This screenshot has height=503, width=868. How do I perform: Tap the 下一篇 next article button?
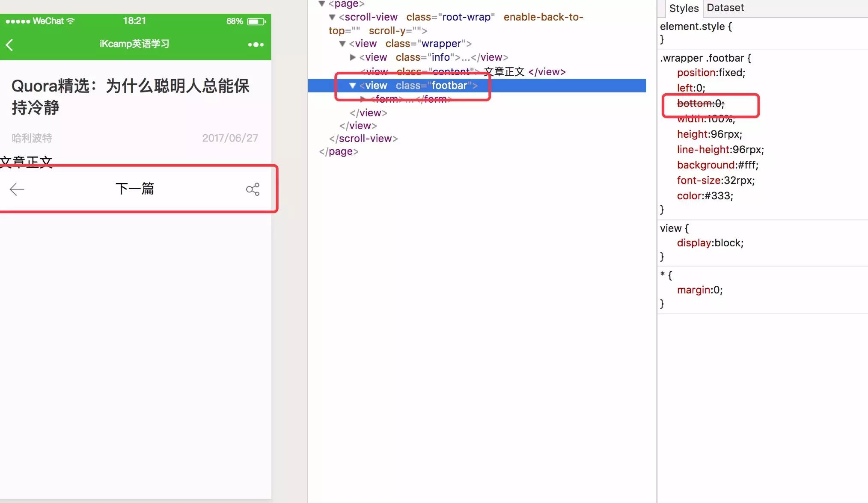click(135, 189)
